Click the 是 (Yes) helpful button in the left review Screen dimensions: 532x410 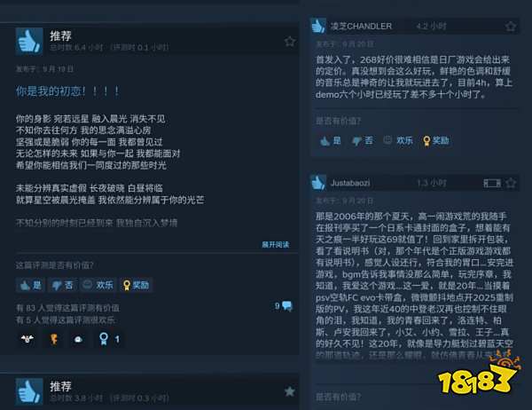point(31,285)
